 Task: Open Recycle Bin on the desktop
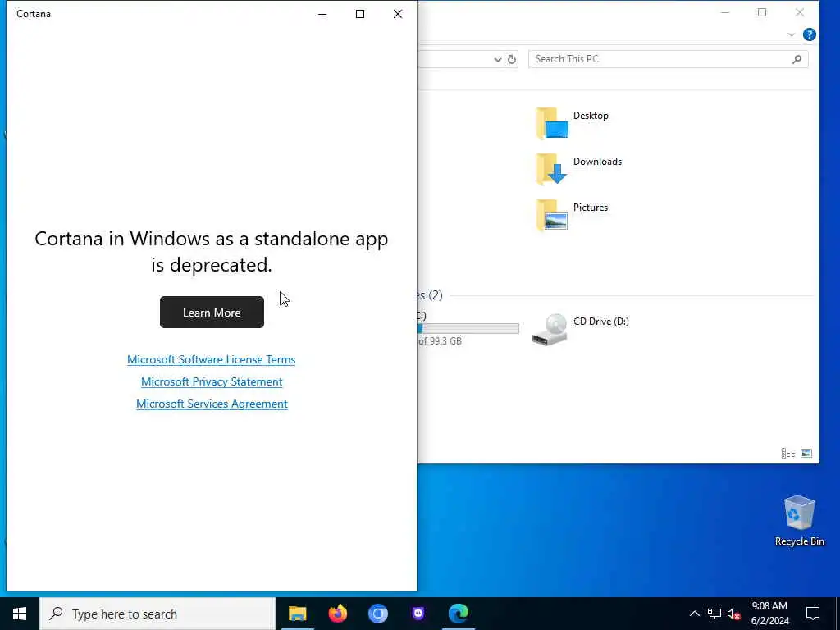(799, 521)
